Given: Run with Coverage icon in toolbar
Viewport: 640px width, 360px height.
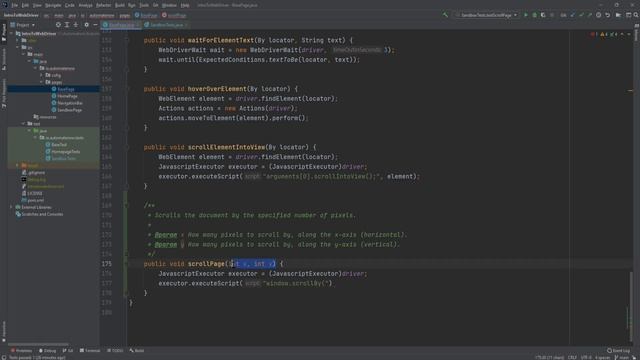Looking at the screenshot, I should (x=543, y=15).
